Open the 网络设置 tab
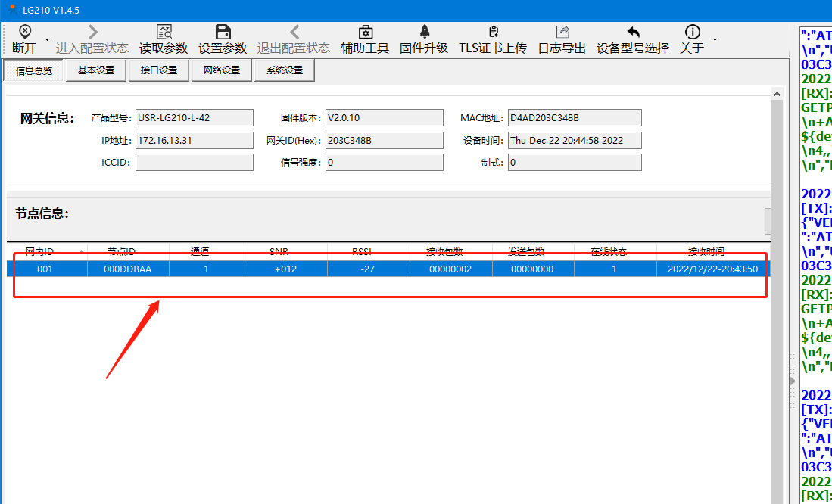The height and width of the screenshot is (504, 832). [221, 70]
